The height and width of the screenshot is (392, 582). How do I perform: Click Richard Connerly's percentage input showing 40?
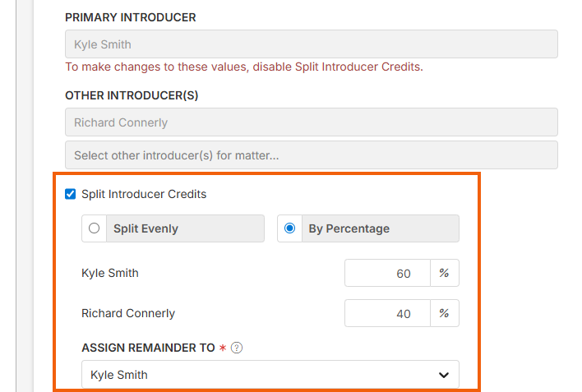pyautogui.click(x=387, y=313)
